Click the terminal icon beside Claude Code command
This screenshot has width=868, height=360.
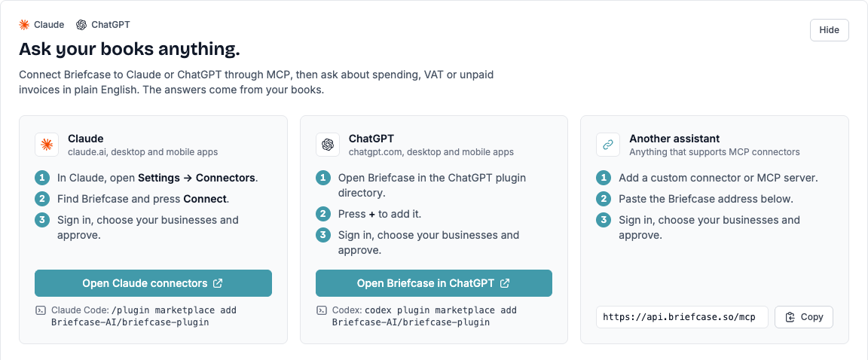(41, 311)
